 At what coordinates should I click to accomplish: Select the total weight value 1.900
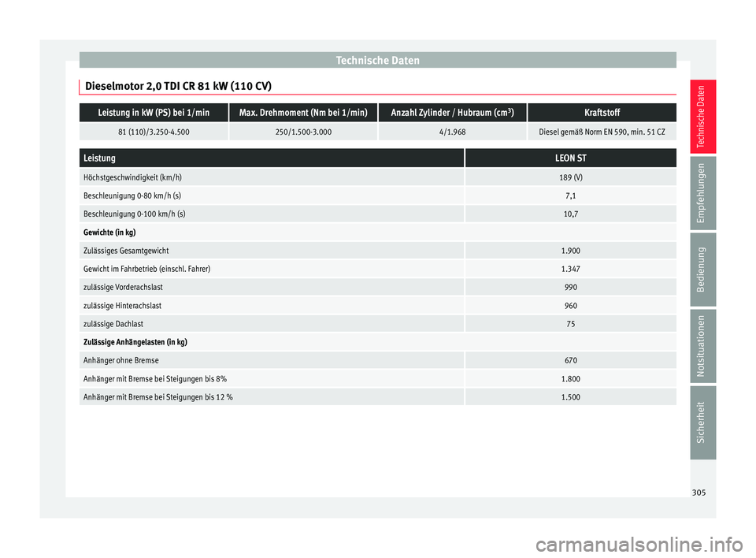pos(571,251)
